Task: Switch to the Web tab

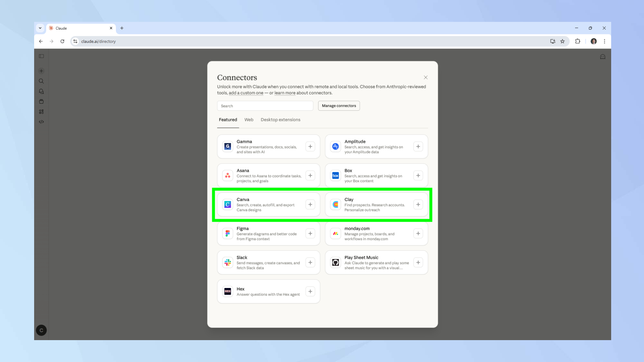Action: [249, 119]
